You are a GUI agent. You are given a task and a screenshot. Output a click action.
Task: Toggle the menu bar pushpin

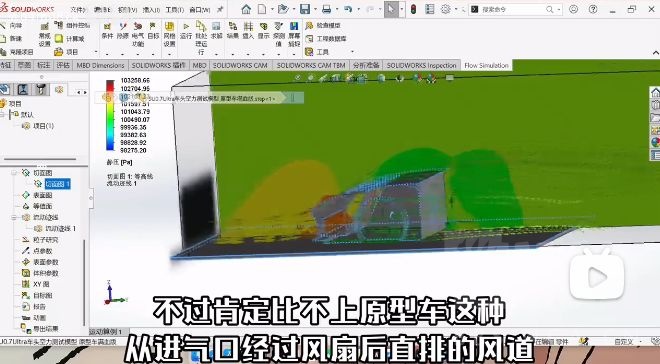tap(220, 9)
